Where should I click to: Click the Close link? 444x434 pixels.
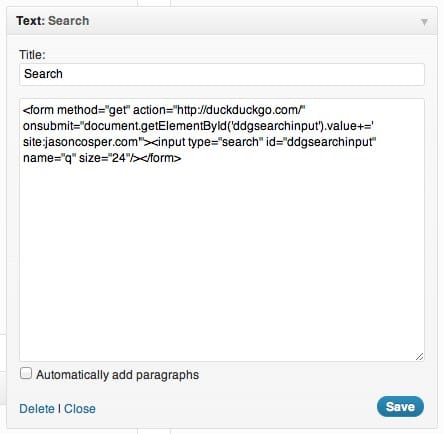coord(80,409)
